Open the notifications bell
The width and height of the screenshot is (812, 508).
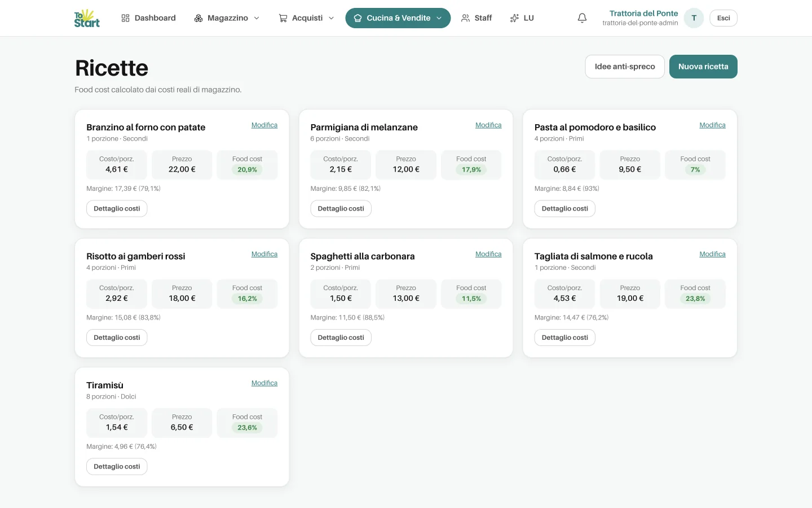(582, 18)
